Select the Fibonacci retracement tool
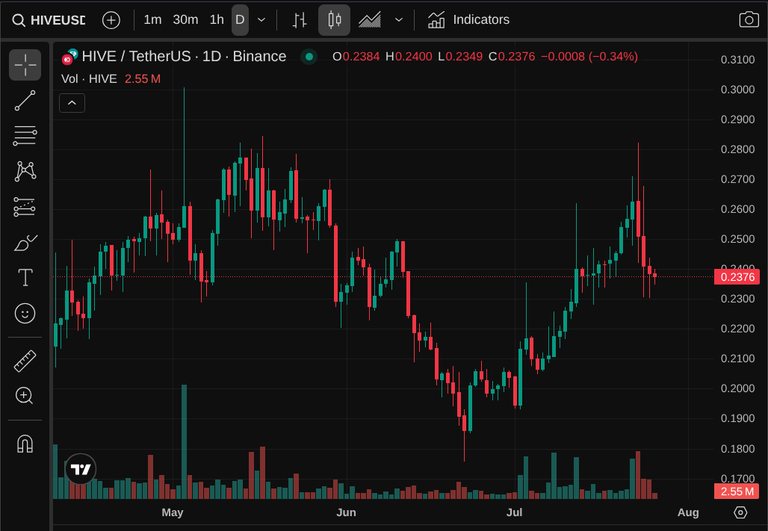Viewport: 768px width, 531px height. pos(25,136)
